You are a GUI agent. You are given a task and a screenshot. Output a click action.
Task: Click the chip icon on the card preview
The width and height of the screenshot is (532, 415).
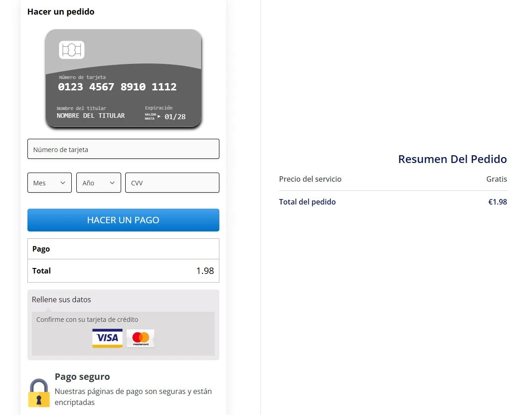tap(72, 50)
